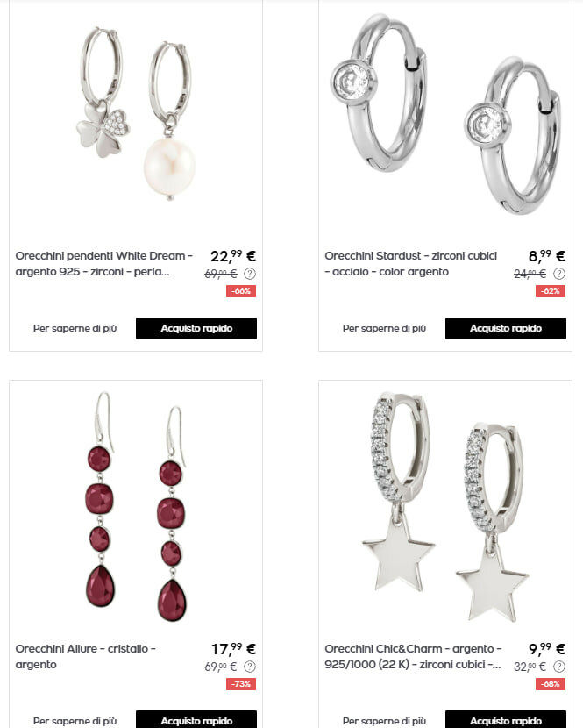
Task: Open Per saperne di più for Stardust
Action: 384,328
